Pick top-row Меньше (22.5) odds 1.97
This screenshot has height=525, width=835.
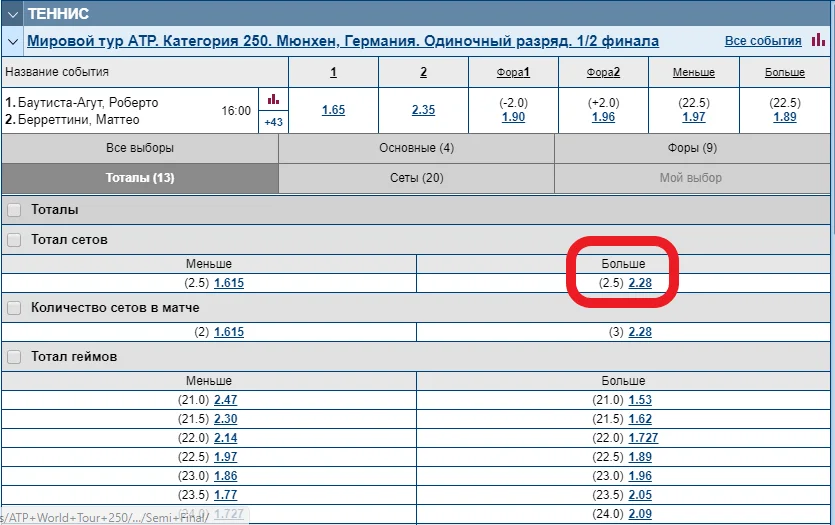pyautogui.click(x=694, y=117)
